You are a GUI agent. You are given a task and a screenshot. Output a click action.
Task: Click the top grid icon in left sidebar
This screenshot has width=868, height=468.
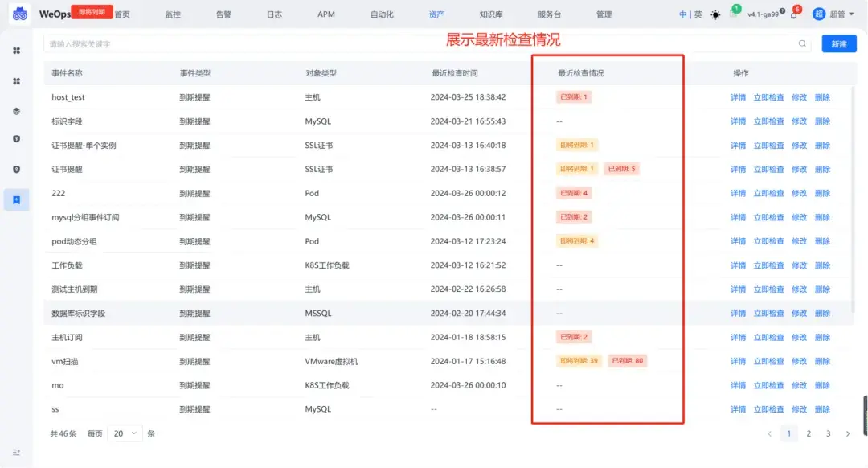tap(17, 51)
